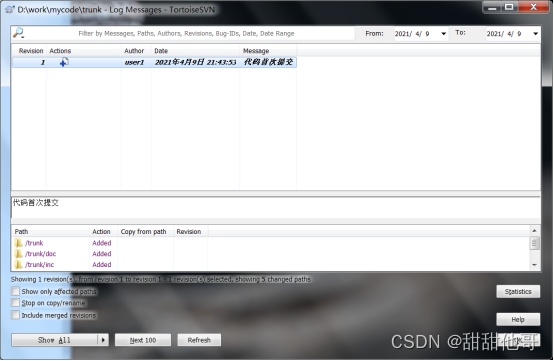This screenshot has width=554, height=361.
Task: Click the changed paths scrollbar up arrow
Action: (x=534, y=231)
